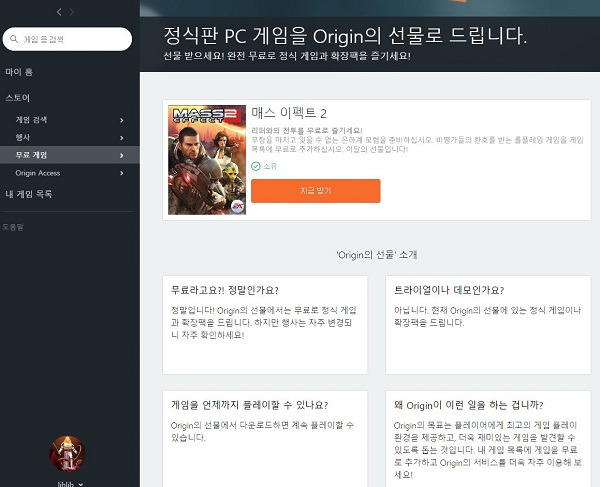Screen dimensions: 600x487
Task: Click the Mass Effect 2 cover art
Action: click(207, 160)
